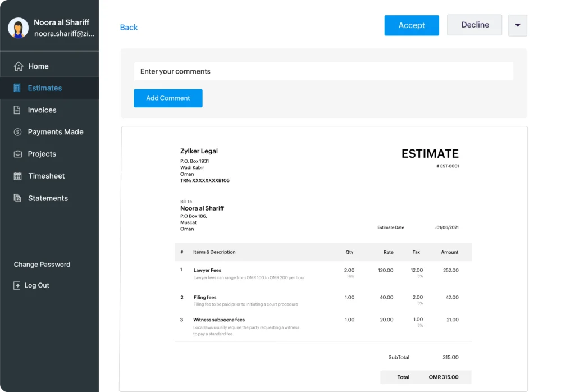Screen dimensions: 575x392
Task: Click the user email noora.shariff@zi...
Action: [x=64, y=34]
